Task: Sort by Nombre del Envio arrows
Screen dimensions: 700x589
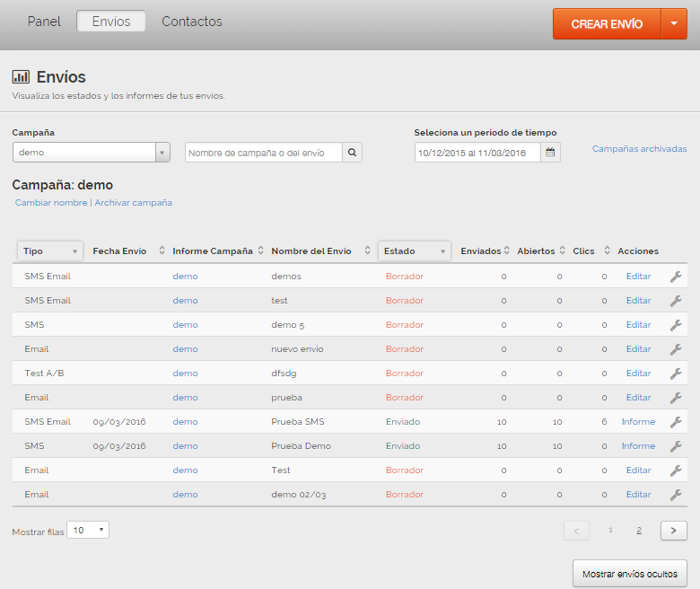Action: [x=367, y=251]
